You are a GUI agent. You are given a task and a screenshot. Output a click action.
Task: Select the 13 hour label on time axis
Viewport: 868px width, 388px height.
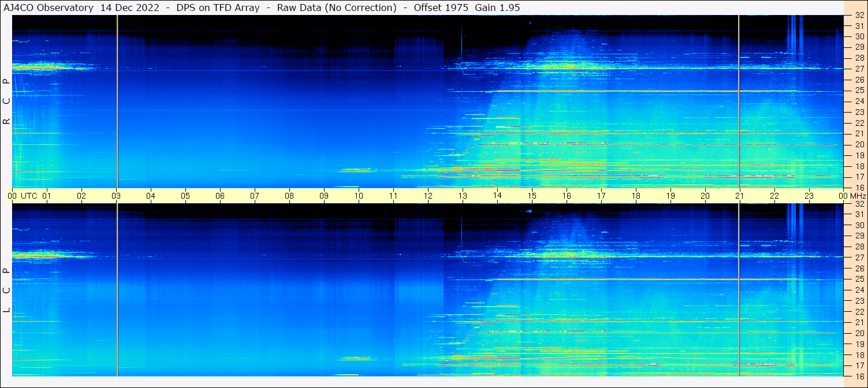click(463, 196)
